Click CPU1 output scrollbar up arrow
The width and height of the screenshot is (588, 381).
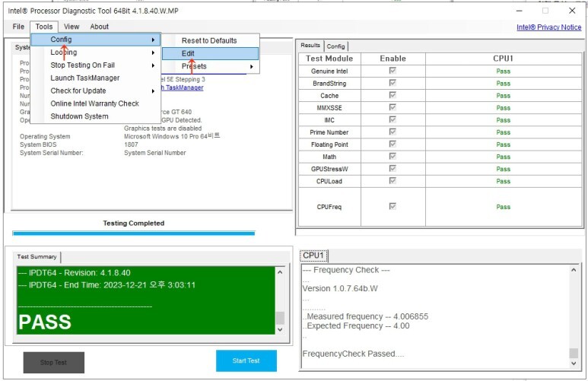574,270
